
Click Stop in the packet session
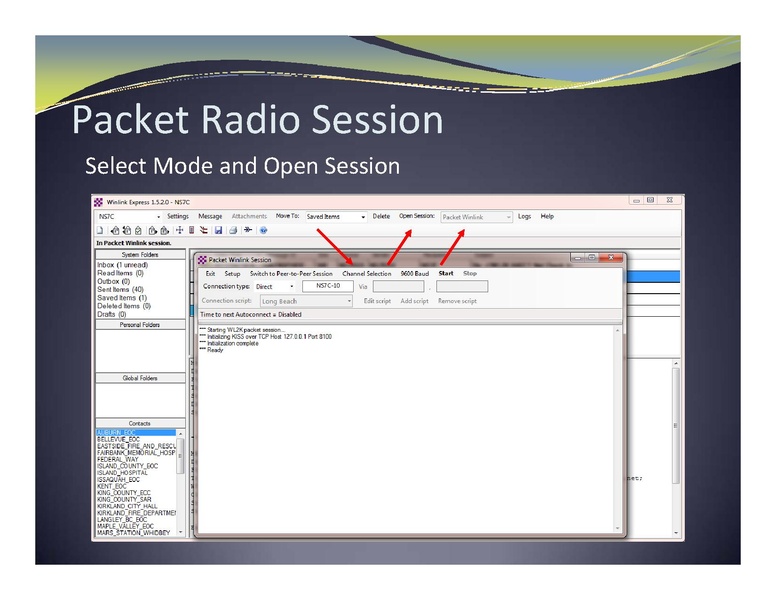(x=470, y=273)
